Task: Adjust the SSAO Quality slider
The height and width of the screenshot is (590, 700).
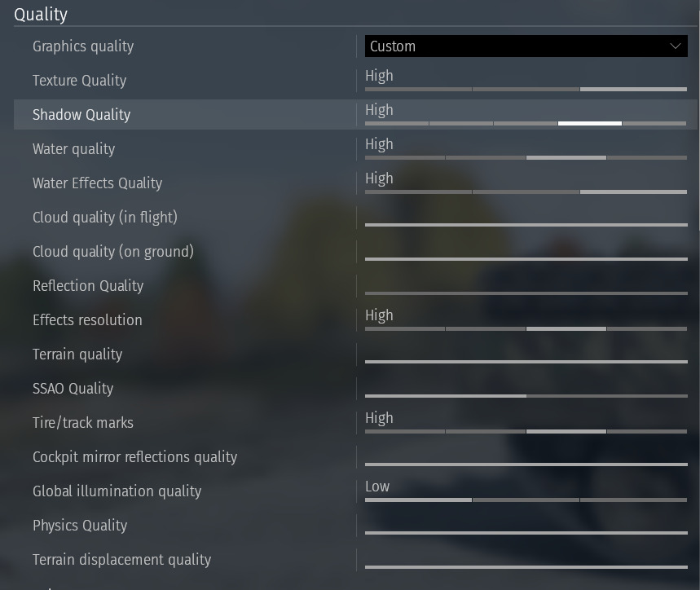Action: (526, 395)
